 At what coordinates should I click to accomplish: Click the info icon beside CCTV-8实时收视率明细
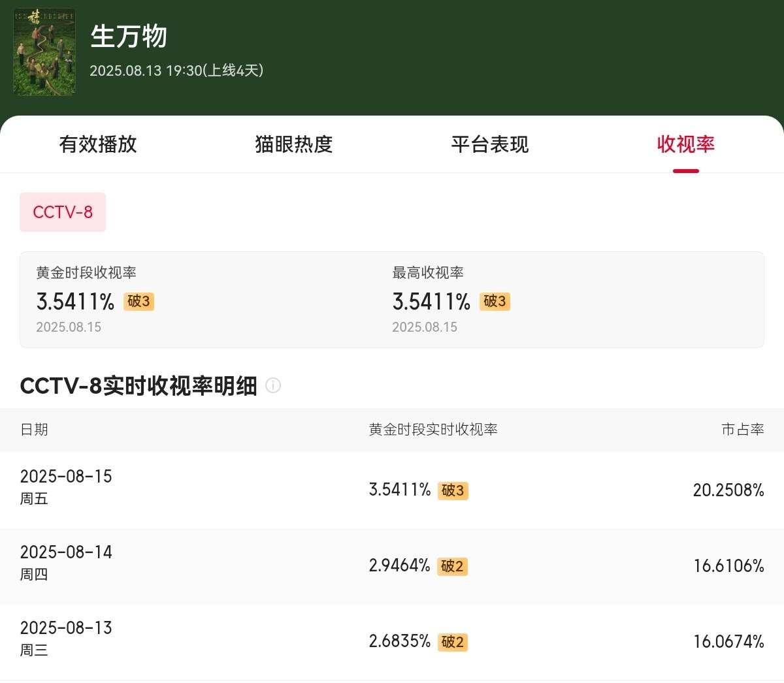pos(273,385)
